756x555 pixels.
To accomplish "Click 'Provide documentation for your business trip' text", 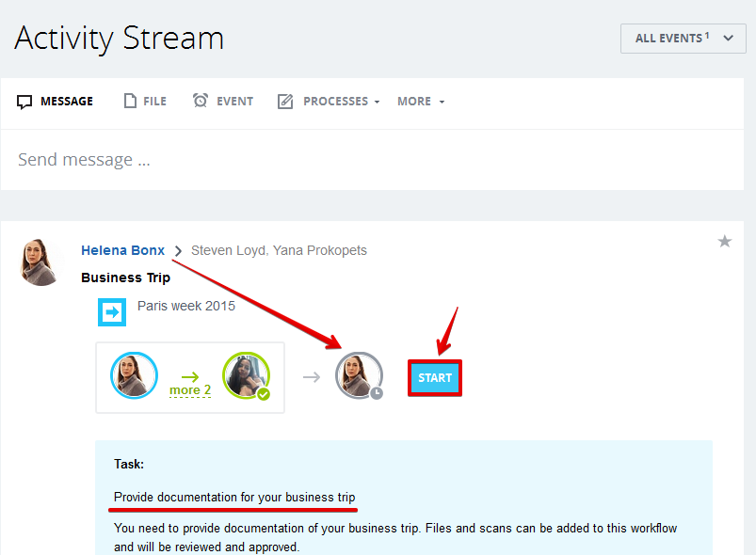I will (x=234, y=498).
